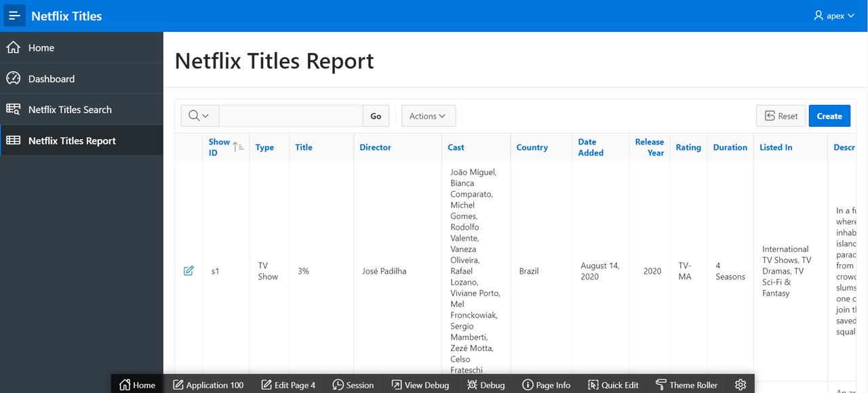The height and width of the screenshot is (393, 868).
Task: Click the edit pencil icon for row s1
Action: click(x=189, y=271)
